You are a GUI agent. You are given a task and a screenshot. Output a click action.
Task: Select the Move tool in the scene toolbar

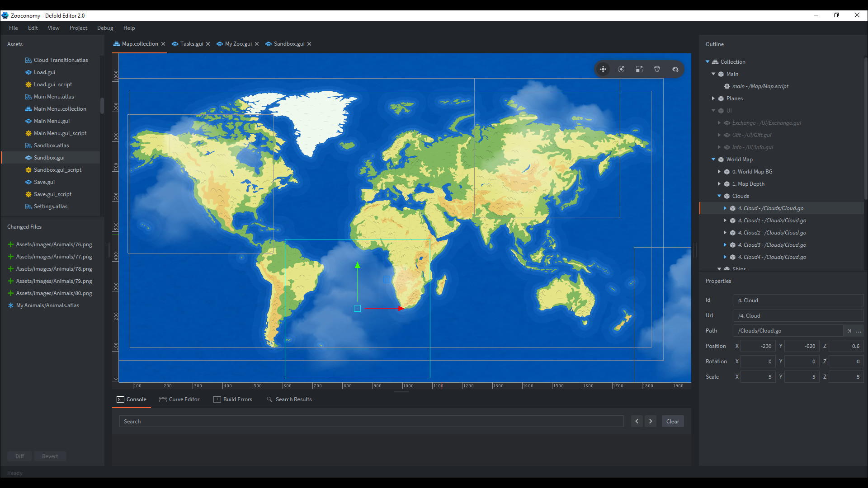(x=603, y=69)
